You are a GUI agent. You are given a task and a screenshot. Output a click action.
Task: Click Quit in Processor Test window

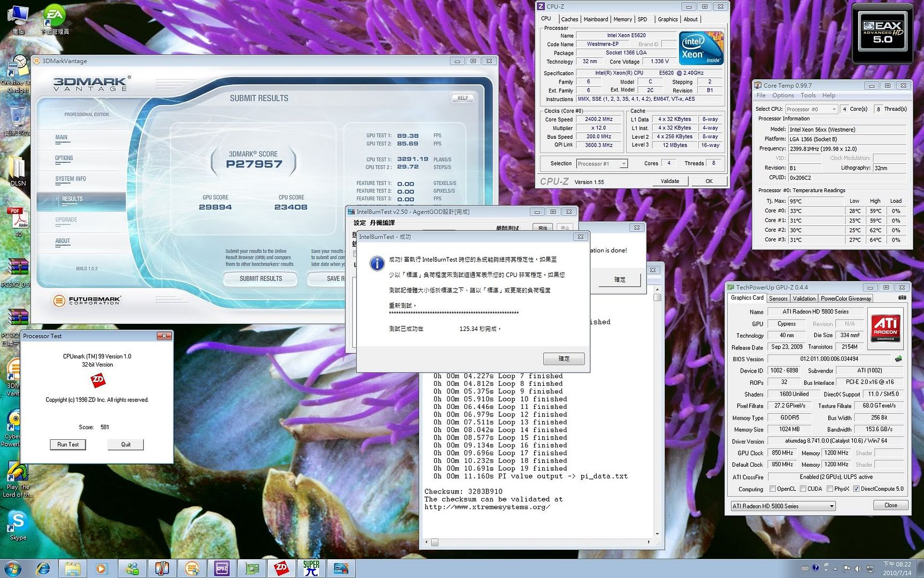(126, 444)
